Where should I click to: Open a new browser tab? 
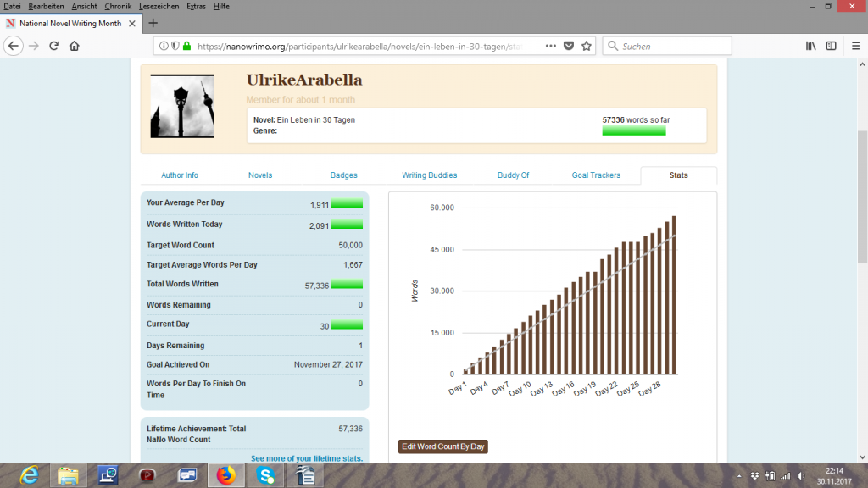point(153,23)
